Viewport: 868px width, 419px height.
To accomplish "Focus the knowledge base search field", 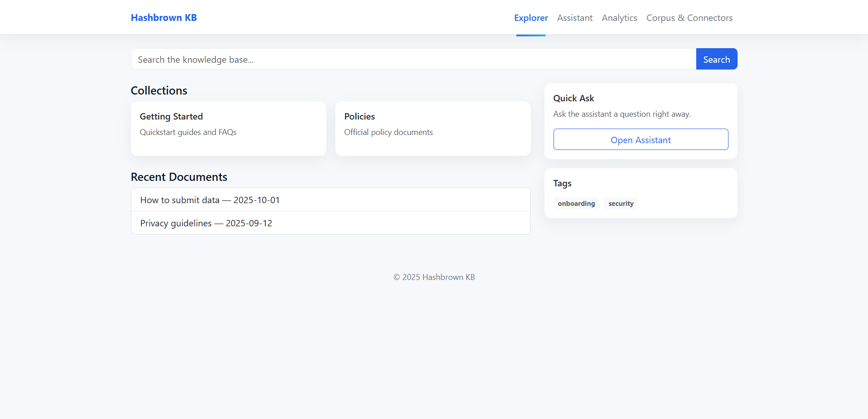I will (x=413, y=59).
